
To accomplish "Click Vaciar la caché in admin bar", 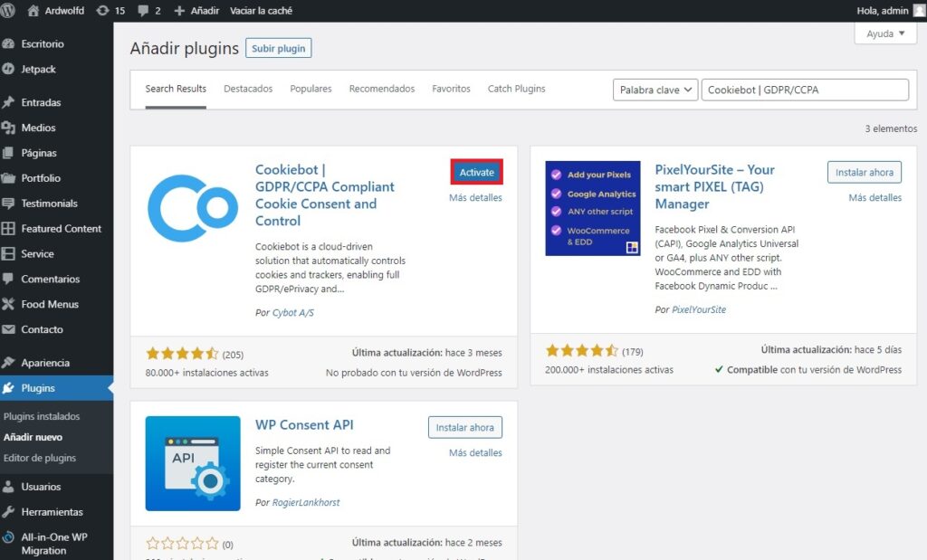I will [261, 11].
